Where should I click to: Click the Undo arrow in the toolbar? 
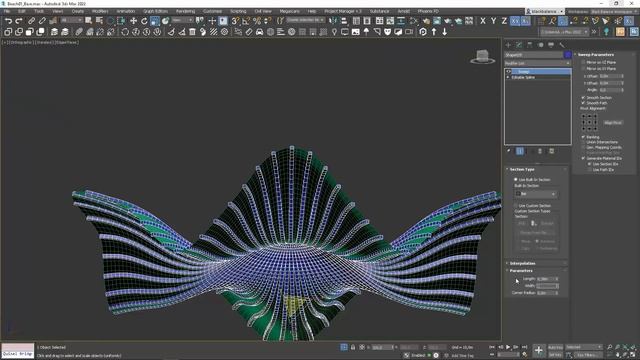(x=8, y=21)
